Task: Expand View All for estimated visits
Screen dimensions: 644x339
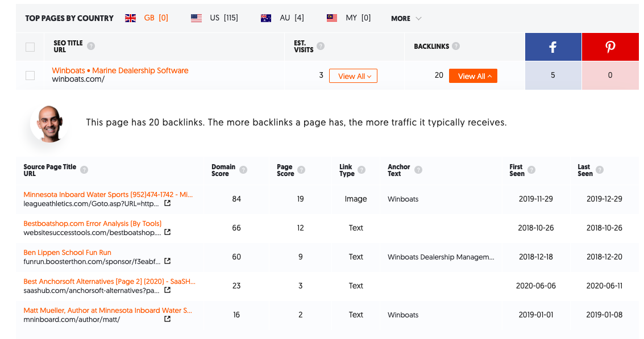Action: coord(353,76)
